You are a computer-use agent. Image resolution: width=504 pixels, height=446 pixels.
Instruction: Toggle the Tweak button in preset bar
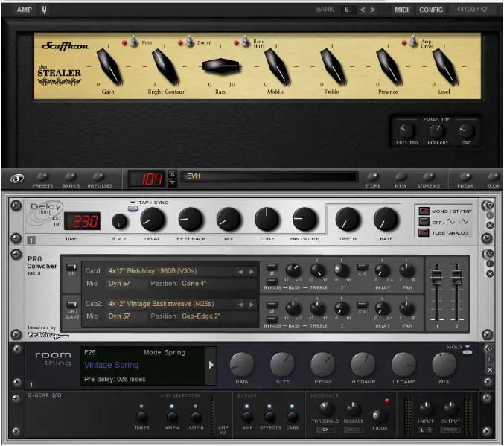pyautogui.click(x=465, y=176)
